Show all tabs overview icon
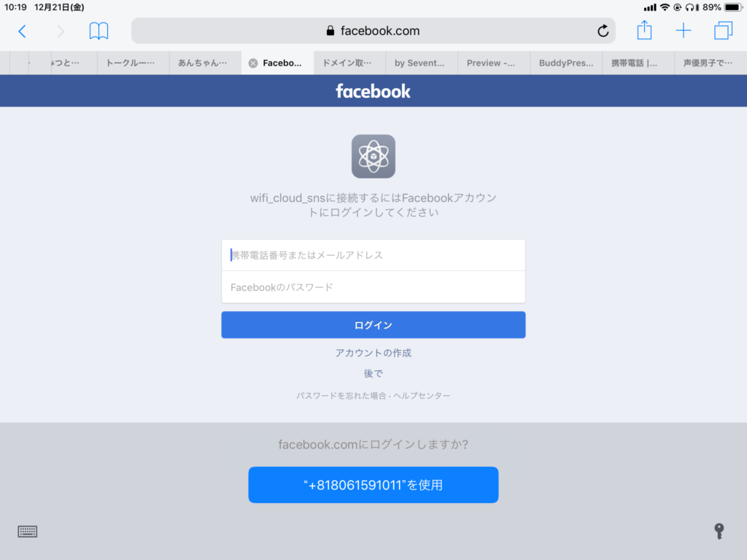The width and height of the screenshot is (747, 560). [723, 31]
